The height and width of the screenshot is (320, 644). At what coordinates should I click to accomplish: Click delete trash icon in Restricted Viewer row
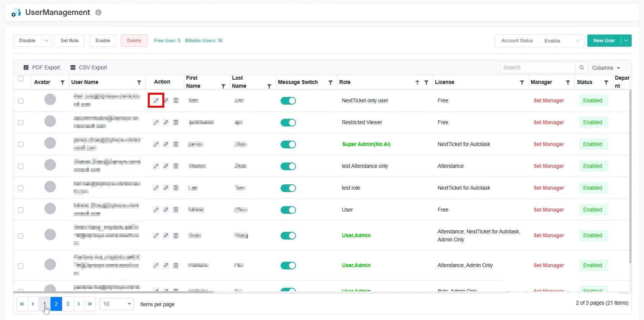(176, 122)
